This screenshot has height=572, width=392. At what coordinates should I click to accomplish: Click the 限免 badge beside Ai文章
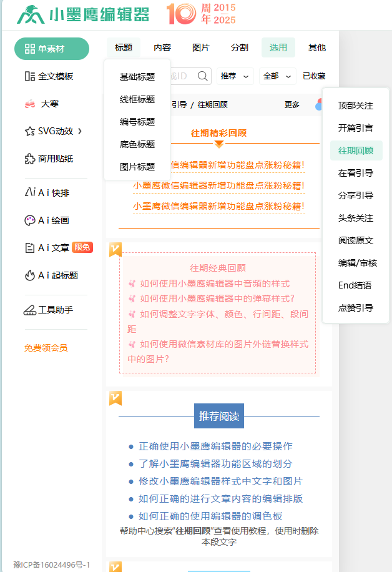82,247
